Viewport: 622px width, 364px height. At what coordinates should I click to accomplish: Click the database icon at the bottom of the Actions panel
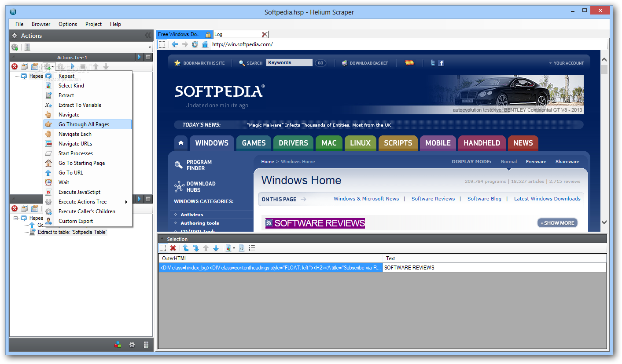(x=146, y=345)
